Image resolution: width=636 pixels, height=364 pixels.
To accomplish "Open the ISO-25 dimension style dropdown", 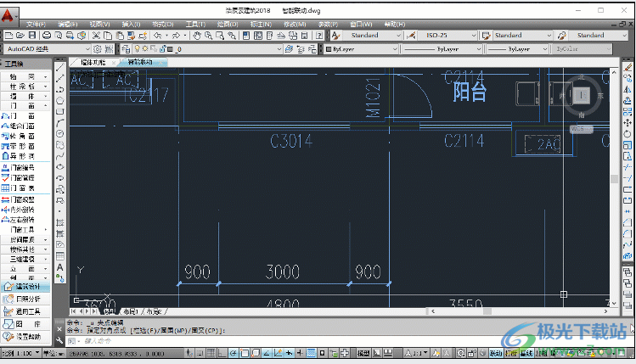I will [x=447, y=36].
